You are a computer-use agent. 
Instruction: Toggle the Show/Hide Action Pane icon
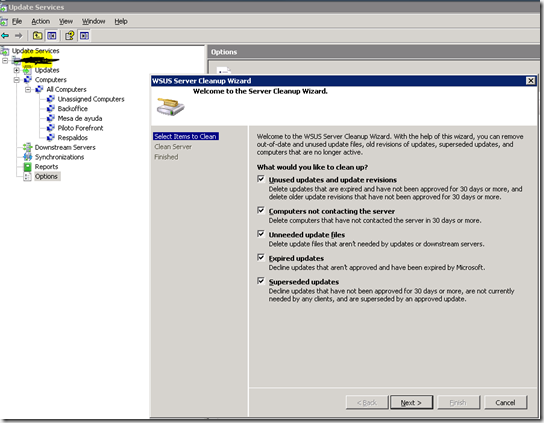coord(84,35)
